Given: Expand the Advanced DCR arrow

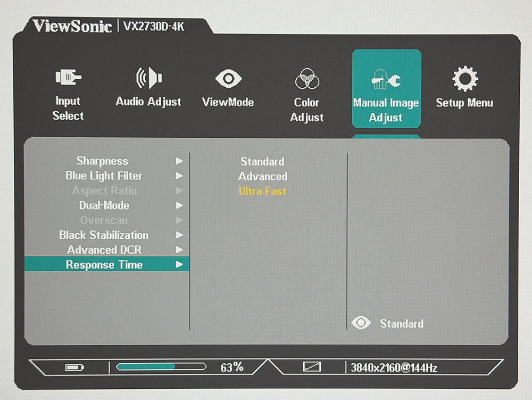Looking at the screenshot, I should (x=179, y=249).
